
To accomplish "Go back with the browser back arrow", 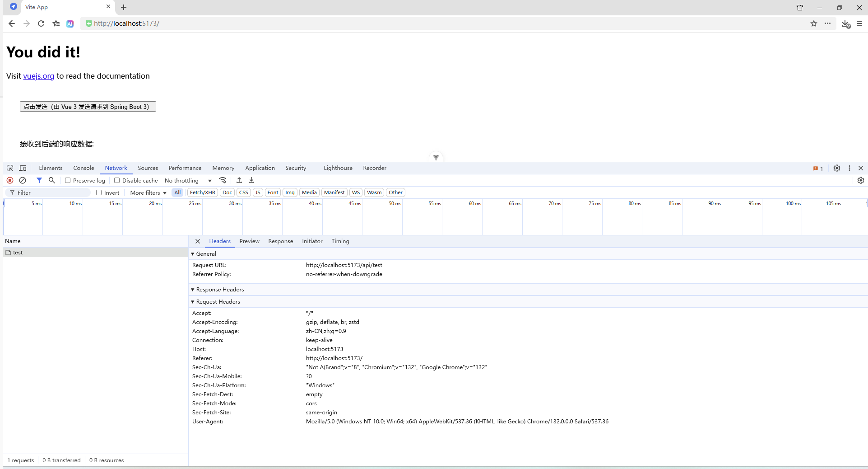I will click(12, 23).
